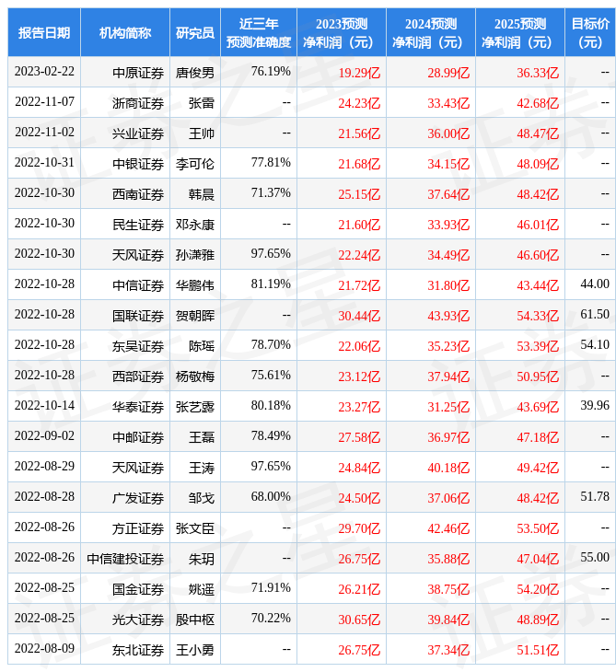
Task: Click analyst name 杨敬梅
Action: point(194,377)
